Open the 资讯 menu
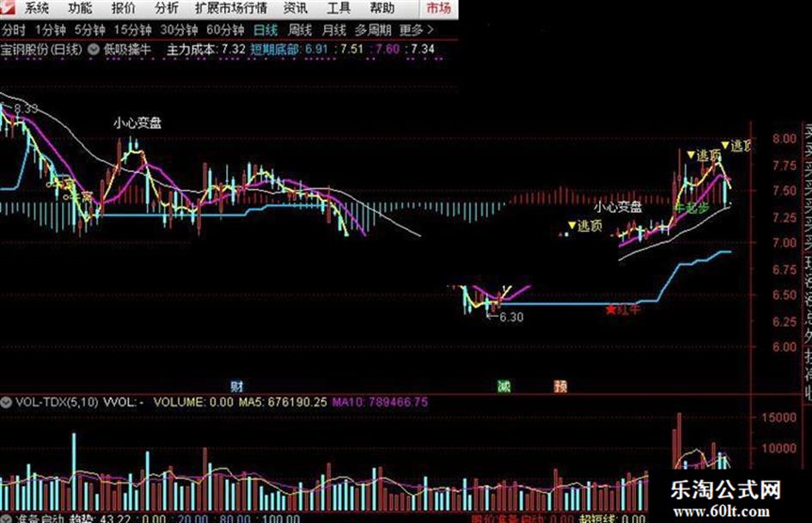Image resolution: width=812 pixels, height=523 pixels. pyautogui.click(x=296, y=9)
